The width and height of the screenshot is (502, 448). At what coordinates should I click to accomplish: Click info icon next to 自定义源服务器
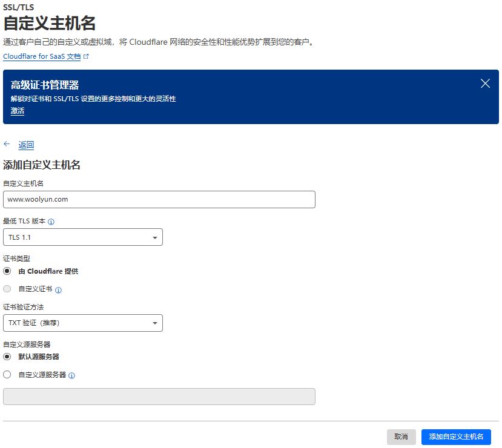tap(71, 376)
